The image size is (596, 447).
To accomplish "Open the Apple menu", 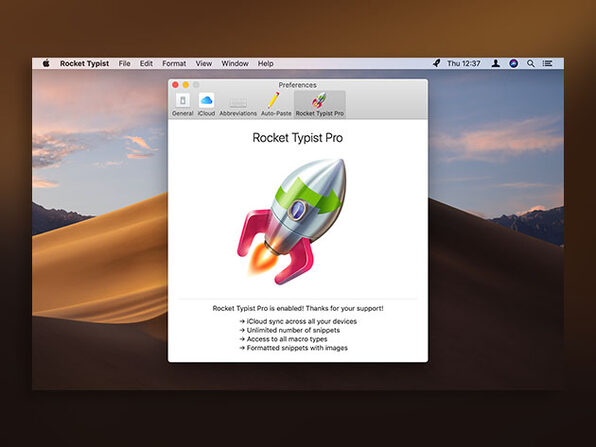I will (46, 63).
